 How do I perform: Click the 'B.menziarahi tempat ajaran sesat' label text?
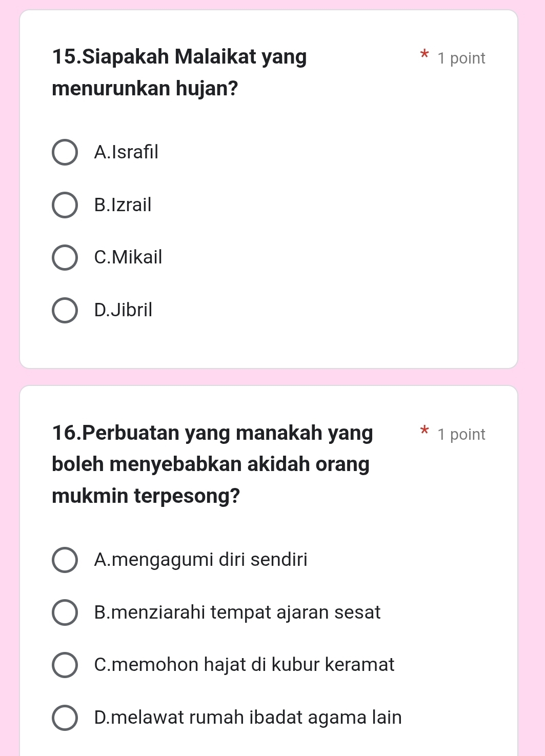coord(237,612)
